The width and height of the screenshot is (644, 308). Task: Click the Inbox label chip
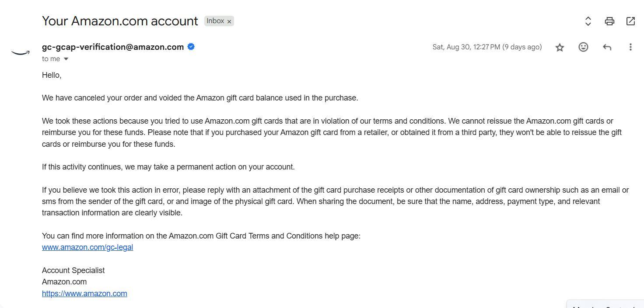tap(215, 21)
